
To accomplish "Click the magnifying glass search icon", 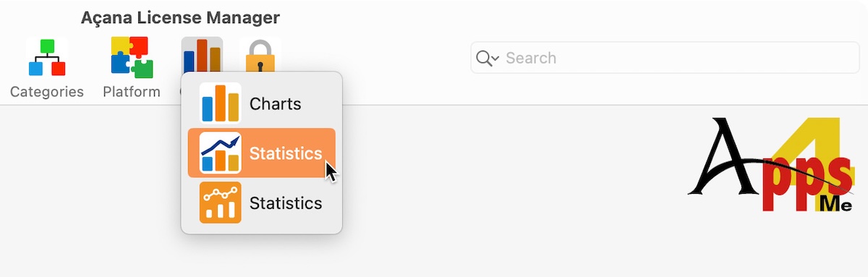I will [483, 58].
